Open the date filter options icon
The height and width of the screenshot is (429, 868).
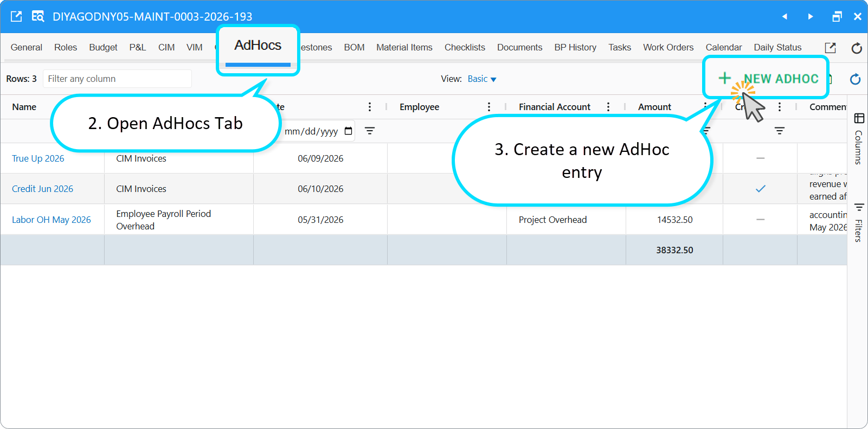370,131
